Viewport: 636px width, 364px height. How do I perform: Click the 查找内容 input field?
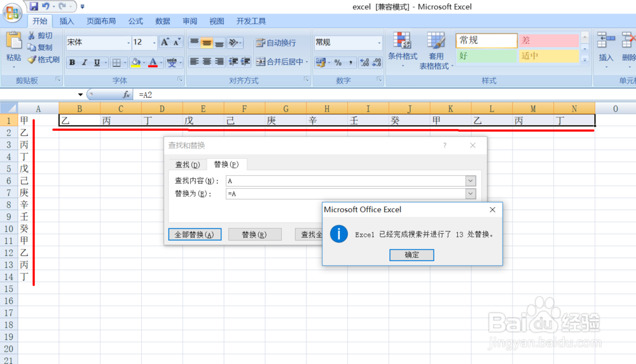[x=345, y=181]
